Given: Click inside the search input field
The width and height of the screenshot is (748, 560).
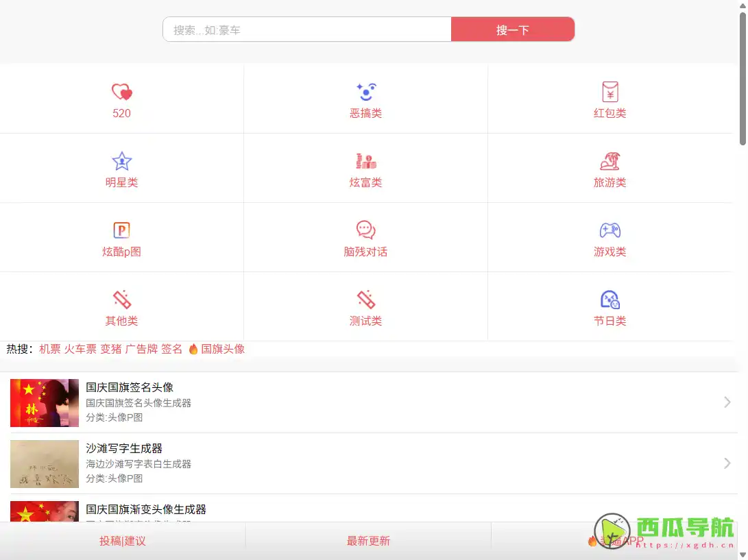Looking at the screenshot, I should 302,29.
